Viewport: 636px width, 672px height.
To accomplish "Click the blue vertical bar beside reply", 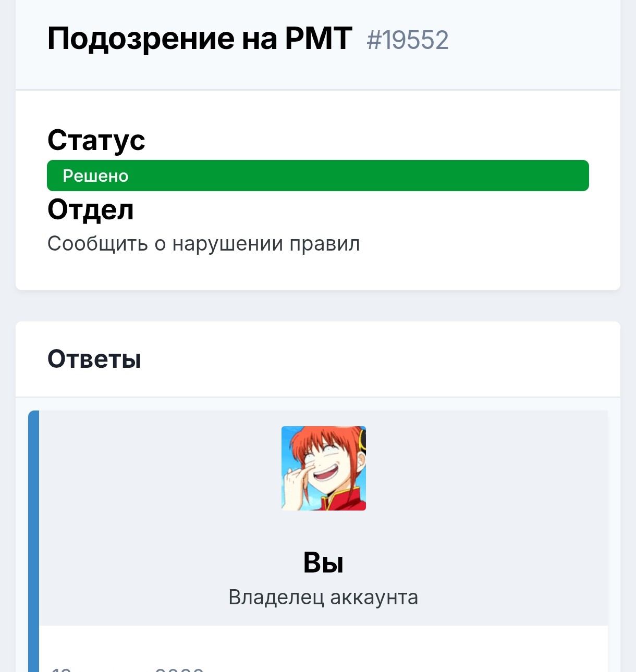I will 33,541.
